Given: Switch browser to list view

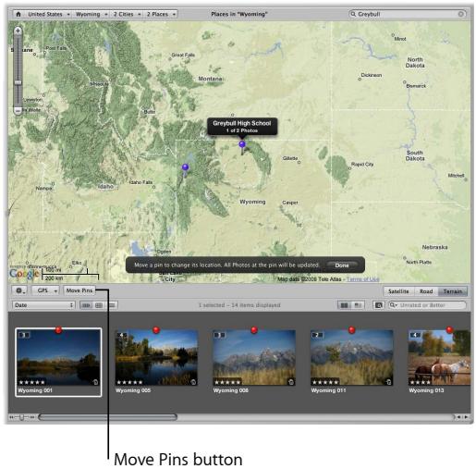Looking at the screenshot, I should 112,305.
